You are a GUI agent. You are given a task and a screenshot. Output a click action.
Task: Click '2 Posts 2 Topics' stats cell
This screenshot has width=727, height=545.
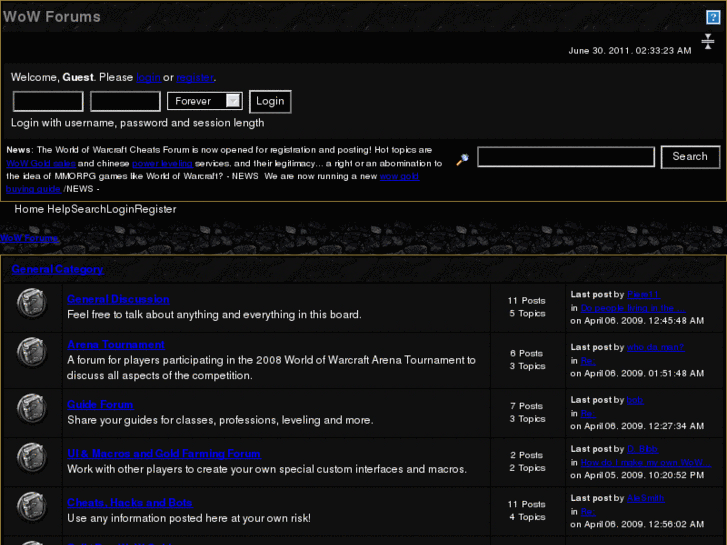coord(527,462)
